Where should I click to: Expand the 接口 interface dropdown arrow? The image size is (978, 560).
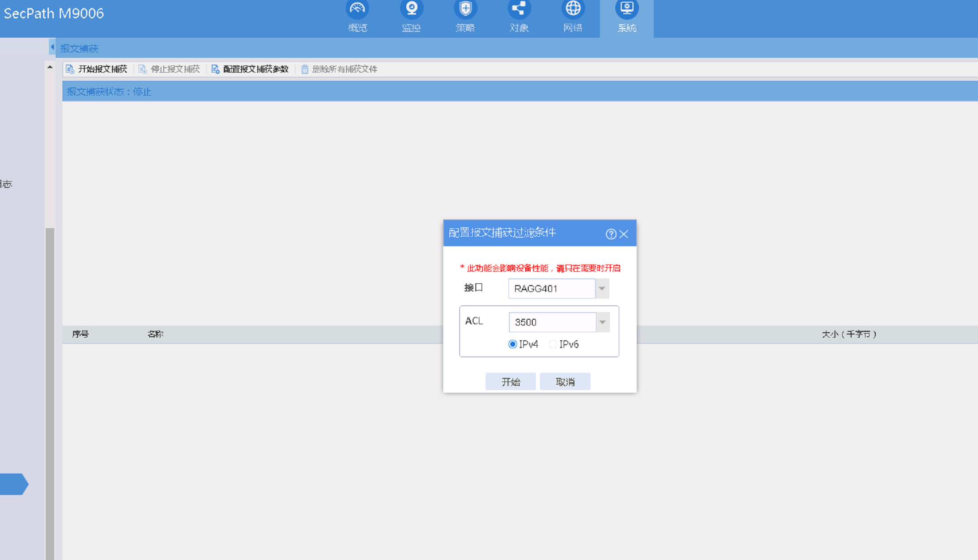pos(602,288)
